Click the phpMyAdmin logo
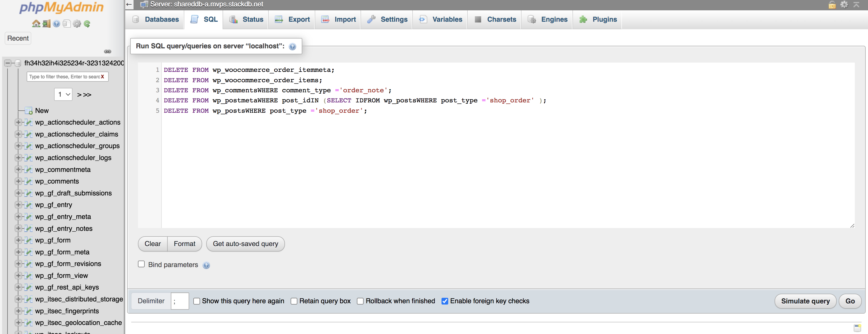 point(61,7)
